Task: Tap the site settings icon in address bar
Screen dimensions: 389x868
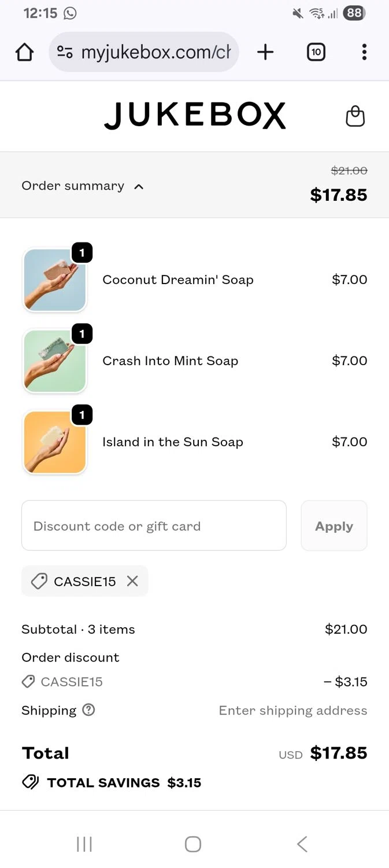Action: [65, 53]
